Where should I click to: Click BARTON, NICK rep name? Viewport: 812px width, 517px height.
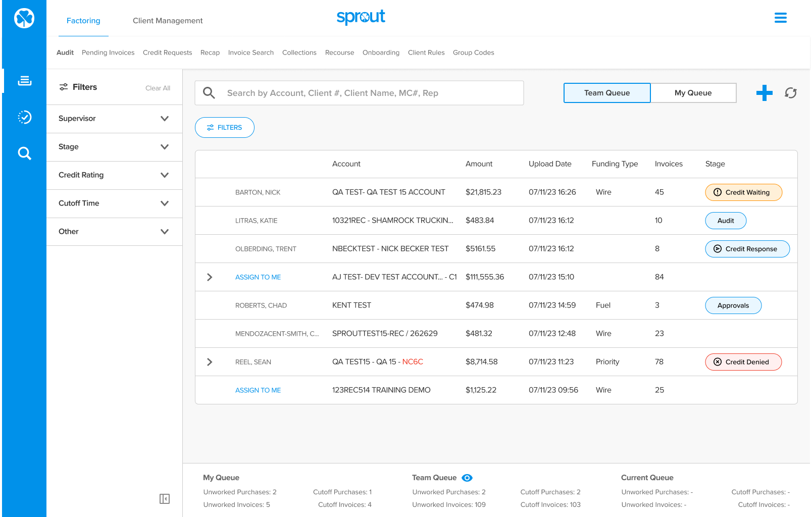point(258,192)
